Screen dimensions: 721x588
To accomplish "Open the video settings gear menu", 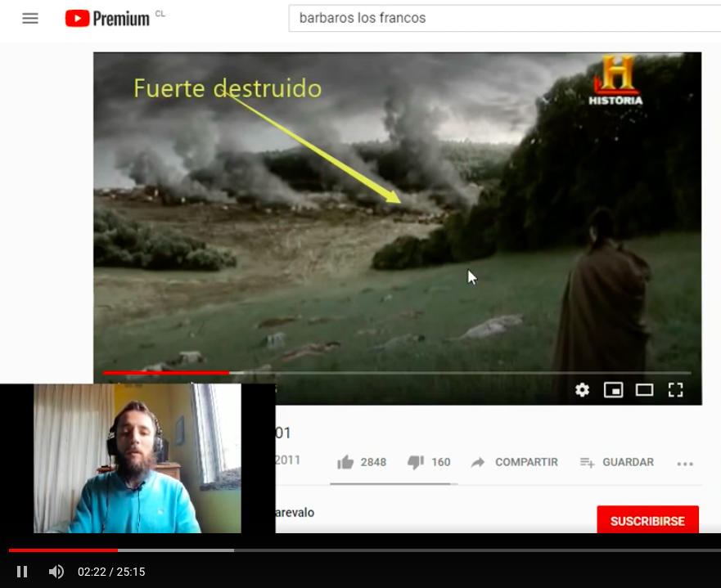I will click(x=582, y=390).
